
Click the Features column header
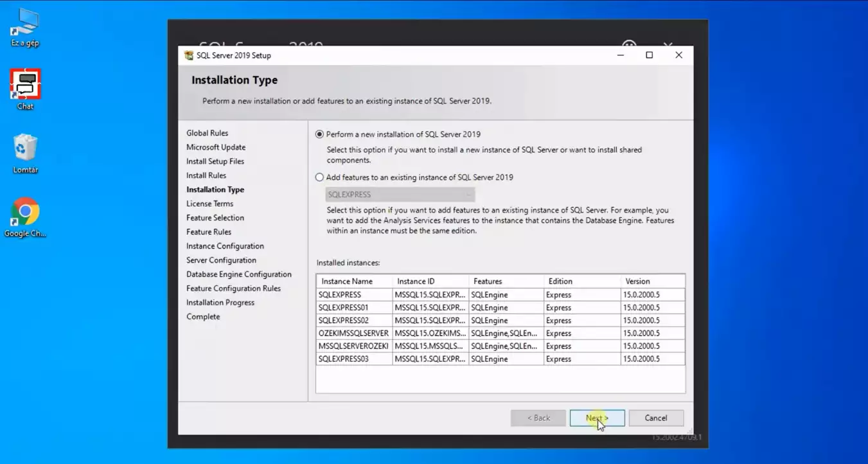pos(506,281)
